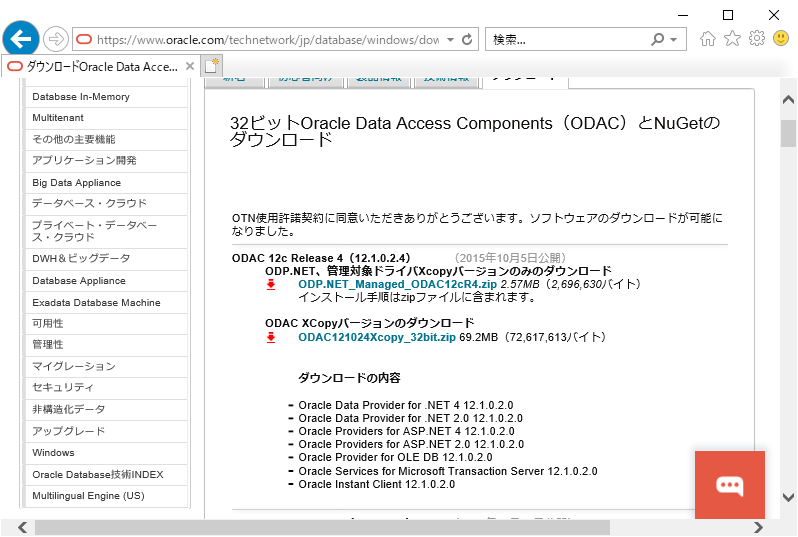Screen dimensions: 798x537
Task: Click the URL address field
Action: 267,40
